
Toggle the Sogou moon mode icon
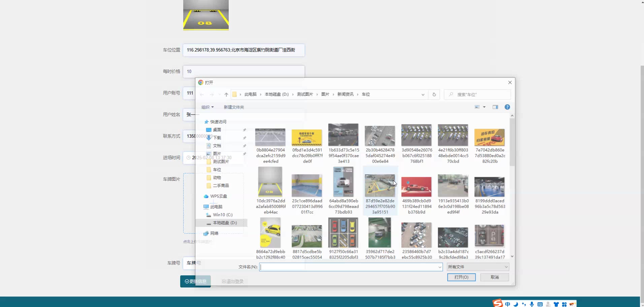(516, 304)
